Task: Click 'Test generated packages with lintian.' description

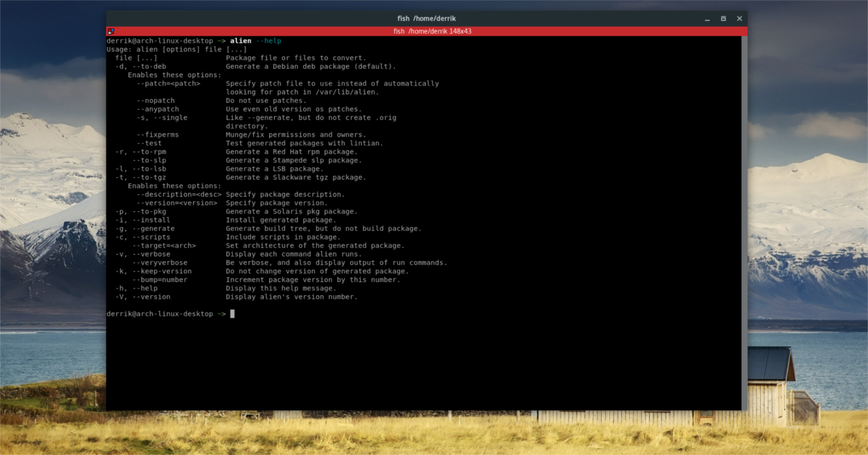Action: pos(305,143)
